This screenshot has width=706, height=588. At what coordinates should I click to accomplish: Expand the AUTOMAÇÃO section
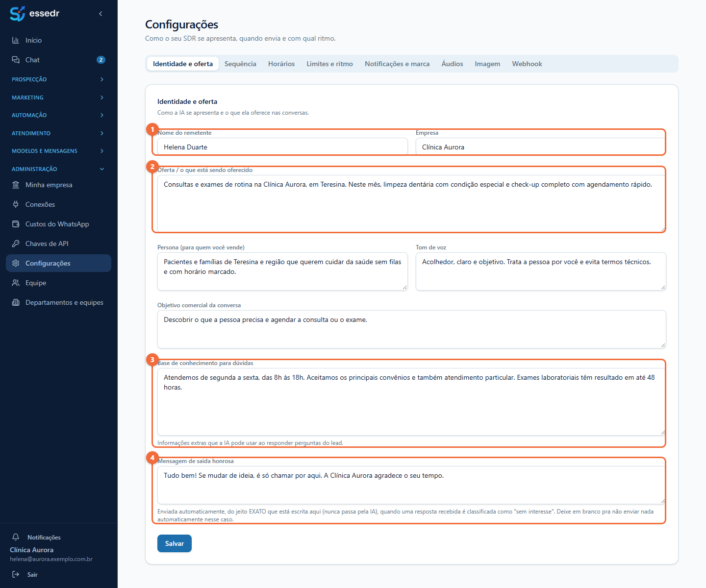click(58, 115)
